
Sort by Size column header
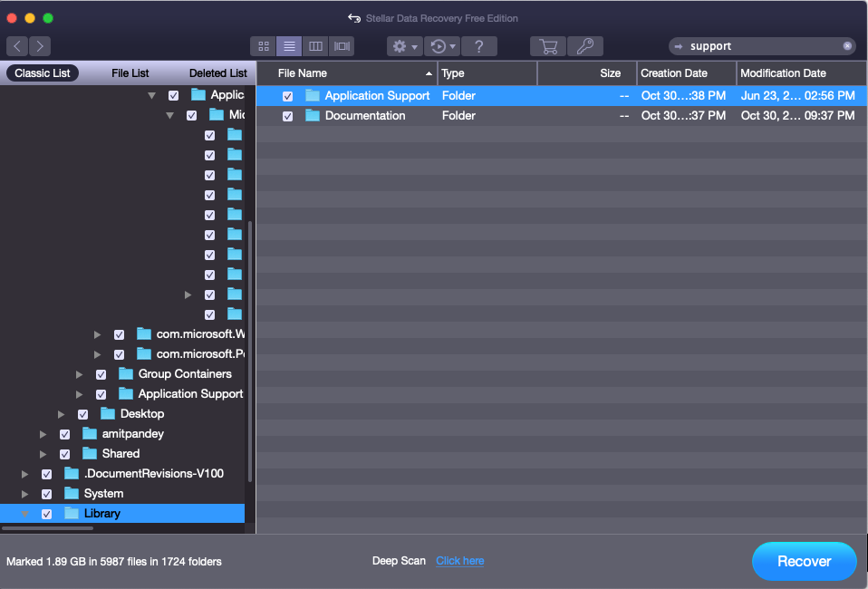[x=587, y=73]
